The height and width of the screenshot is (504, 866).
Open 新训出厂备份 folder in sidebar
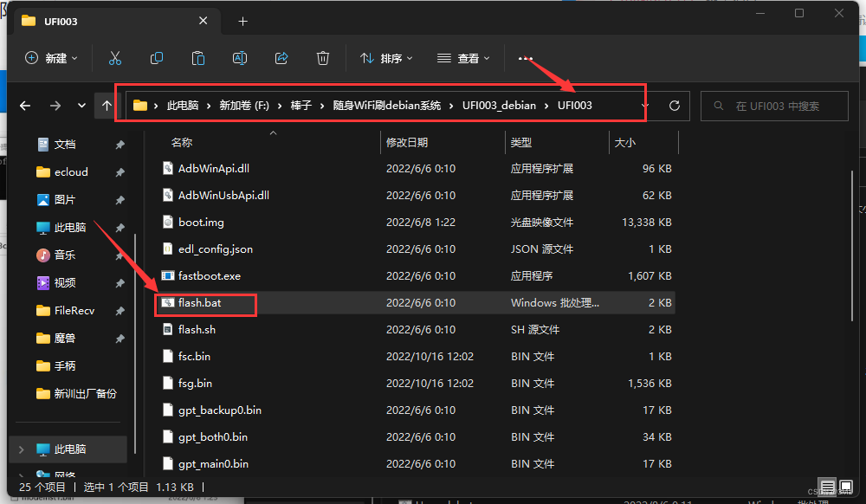77,394
